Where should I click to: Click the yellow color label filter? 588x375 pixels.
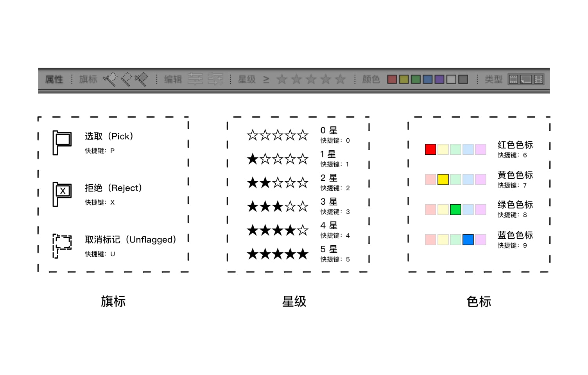(x=404, y=80)
